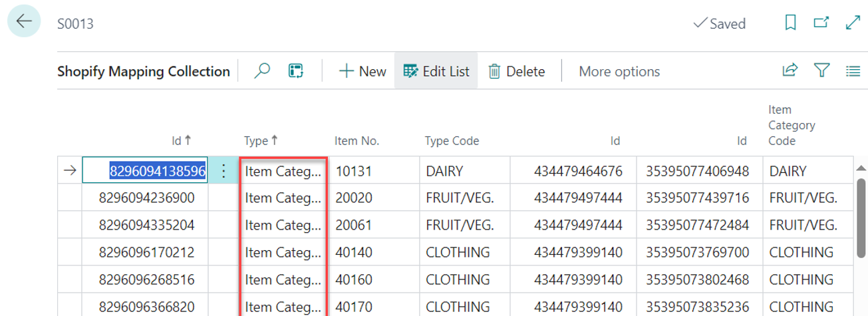Click the share icon

pyautogui.click(x=790, y=71)
